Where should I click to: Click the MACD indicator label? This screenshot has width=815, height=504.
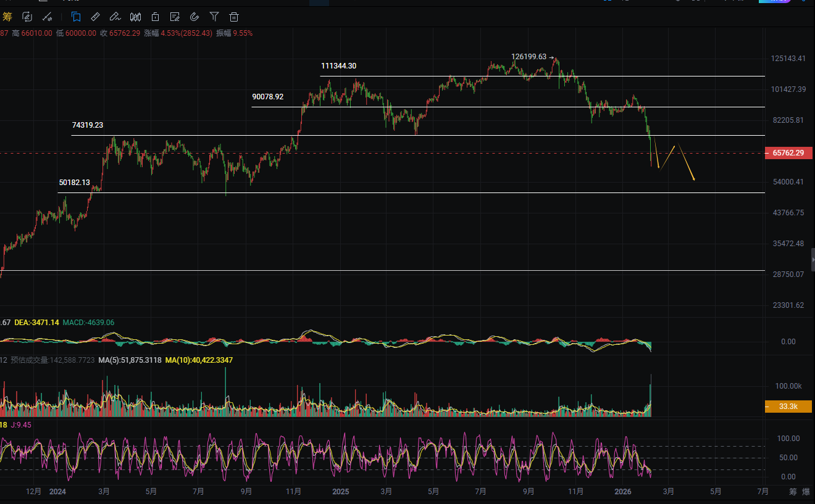pos(88,323)
